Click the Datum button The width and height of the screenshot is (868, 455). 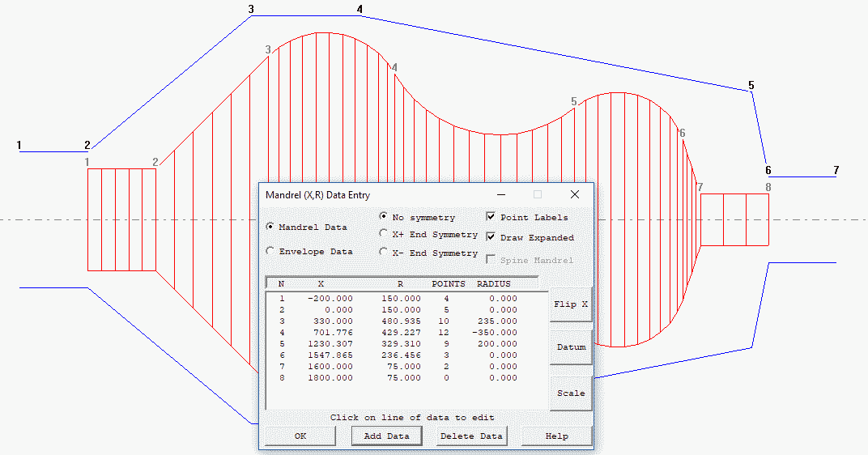(x=571, y=347)
